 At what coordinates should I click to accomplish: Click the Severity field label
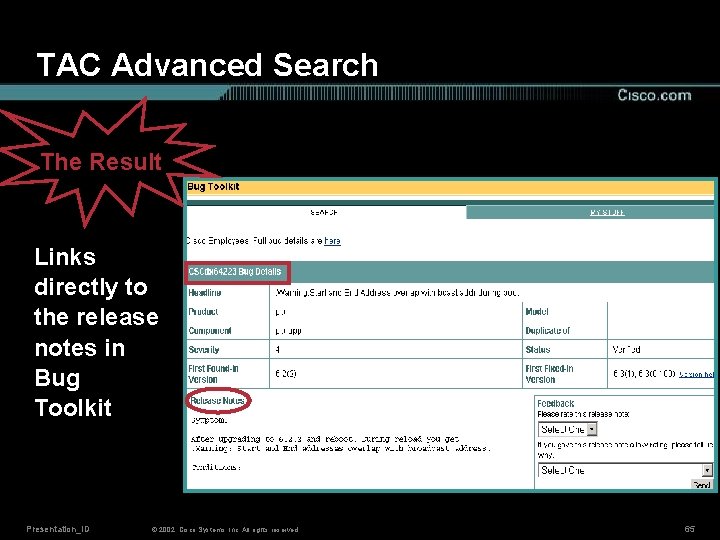tap(203, 349)
